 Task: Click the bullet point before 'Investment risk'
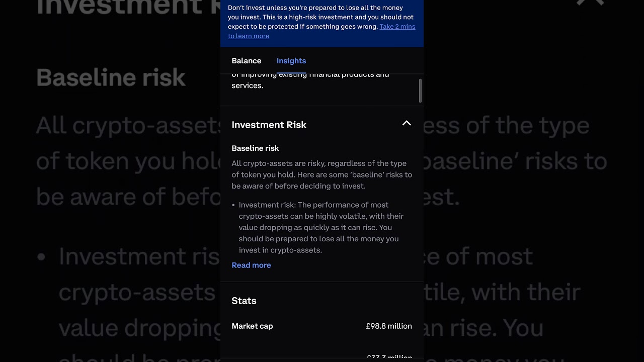click(x=233, y=205)
